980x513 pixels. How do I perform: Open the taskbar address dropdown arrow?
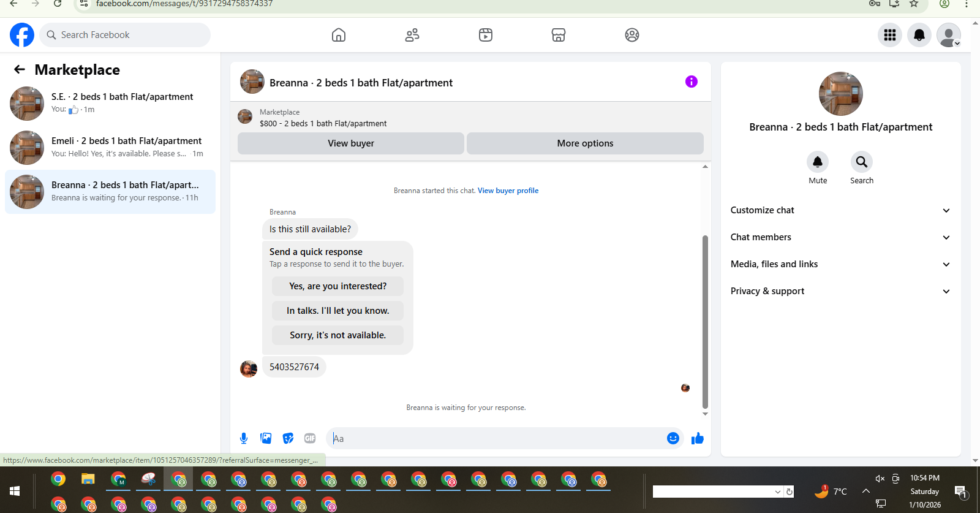(x=778, y=492)
